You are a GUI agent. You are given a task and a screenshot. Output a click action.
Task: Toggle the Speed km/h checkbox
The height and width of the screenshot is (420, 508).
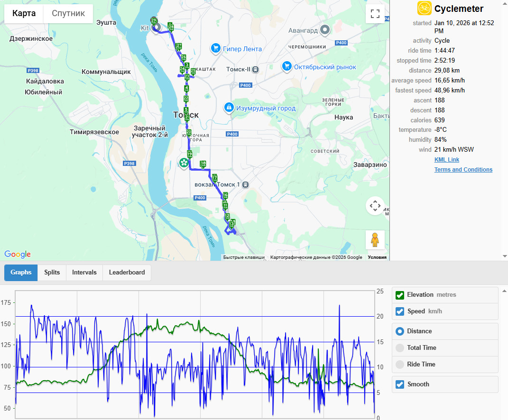point(400,311)
